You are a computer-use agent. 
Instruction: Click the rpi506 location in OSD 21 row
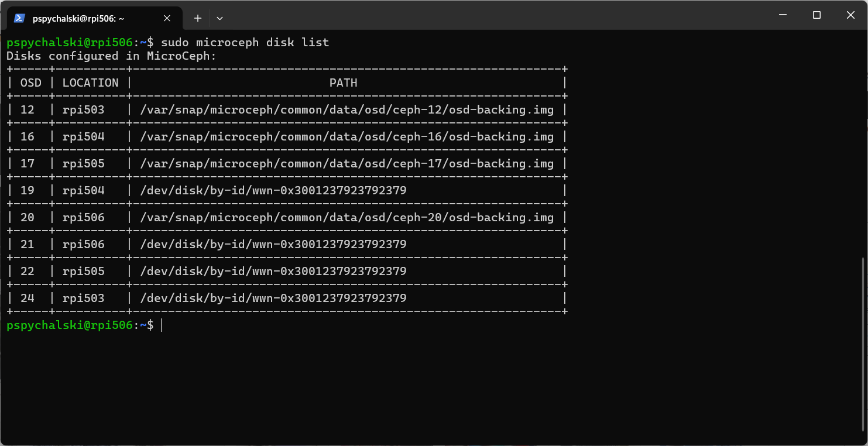coord(83,244)
